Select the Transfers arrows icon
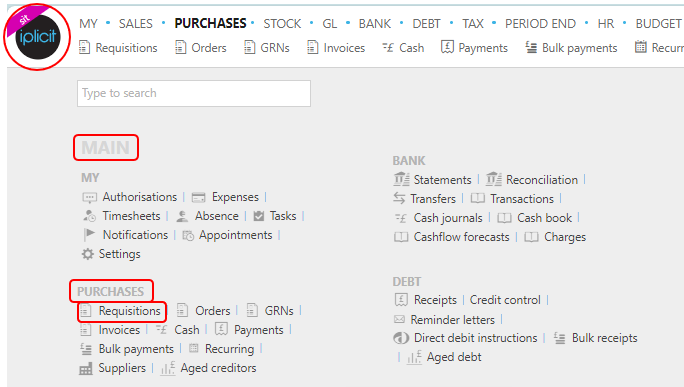Image resolution: width=684 pixels, height=387 pixels. (x=399, y=198)
